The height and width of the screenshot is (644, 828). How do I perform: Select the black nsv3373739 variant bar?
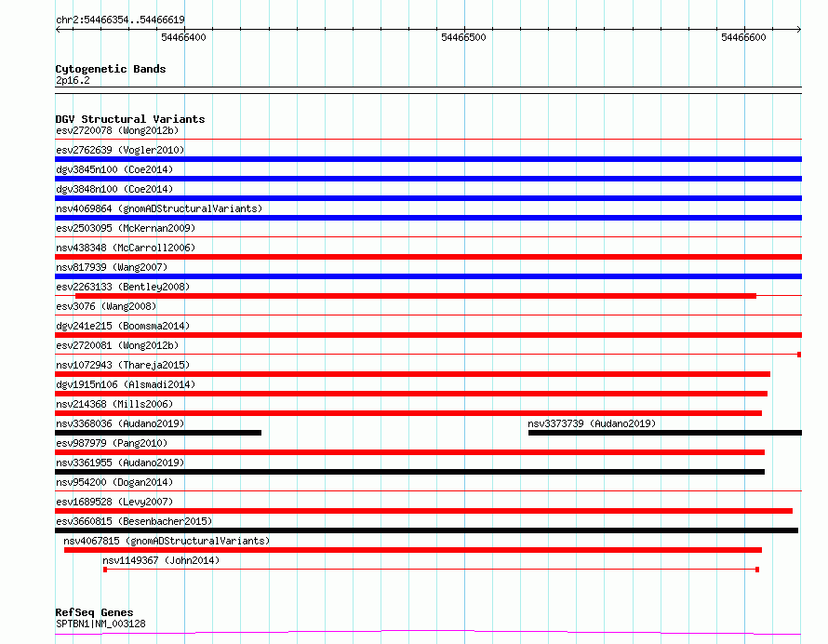(665, 433)
